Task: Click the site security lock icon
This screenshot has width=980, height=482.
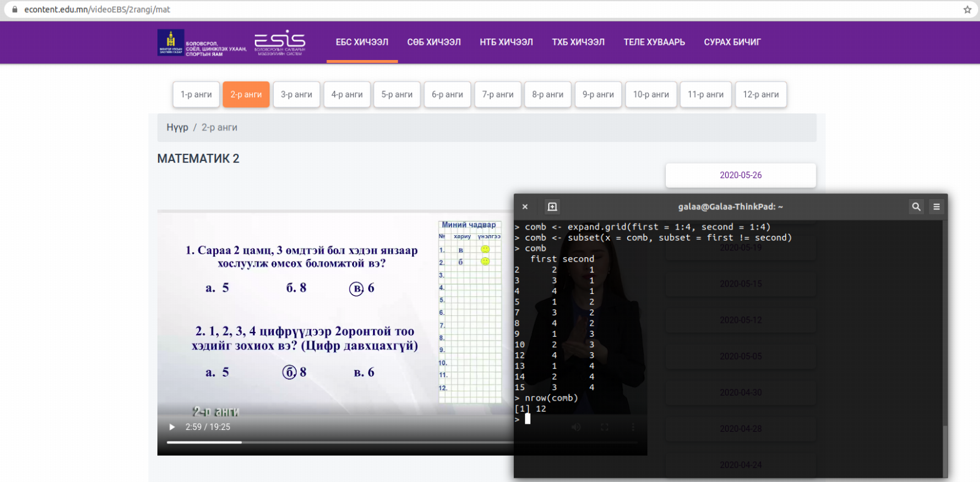Action: coord(15,10)
